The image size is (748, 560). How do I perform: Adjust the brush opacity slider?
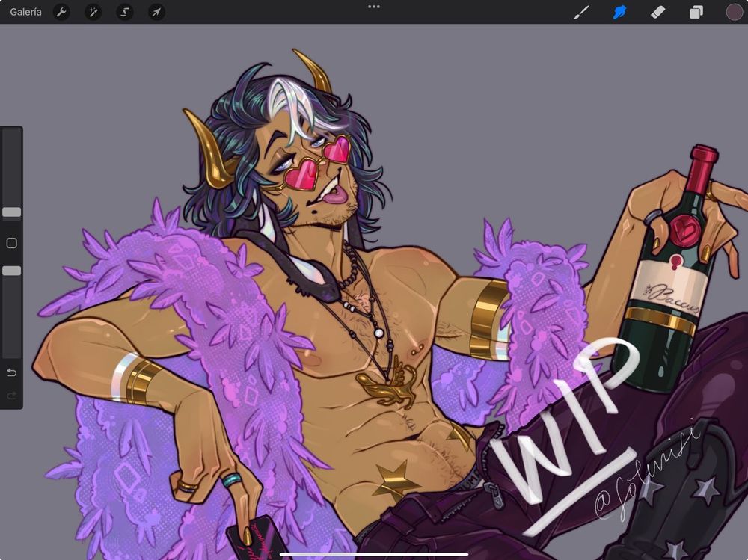click(10, 269)
